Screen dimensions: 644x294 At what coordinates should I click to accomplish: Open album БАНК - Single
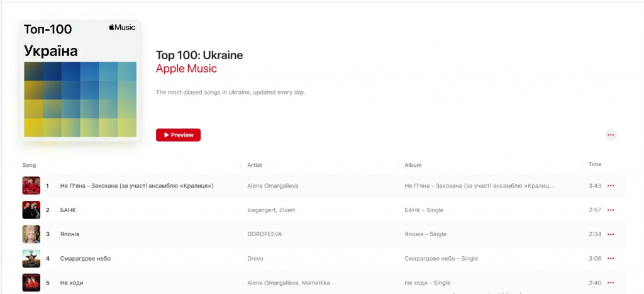(424, 210)
